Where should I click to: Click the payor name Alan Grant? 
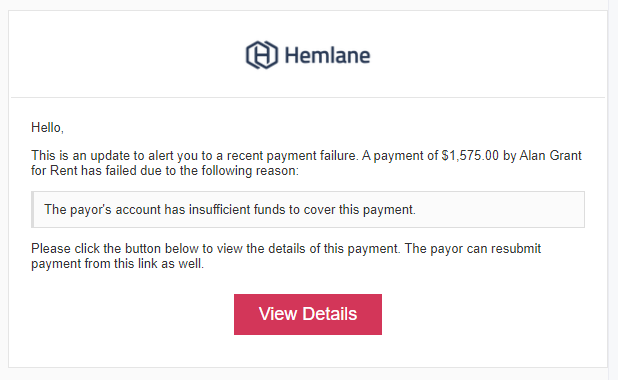tap(550, 155)
